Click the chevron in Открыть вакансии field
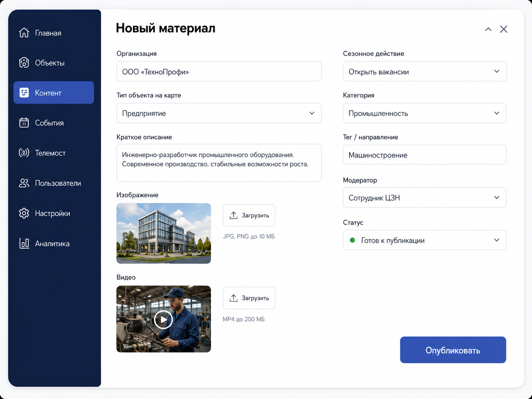This screenshot has height=399, width=532. (x=497, y=71)
